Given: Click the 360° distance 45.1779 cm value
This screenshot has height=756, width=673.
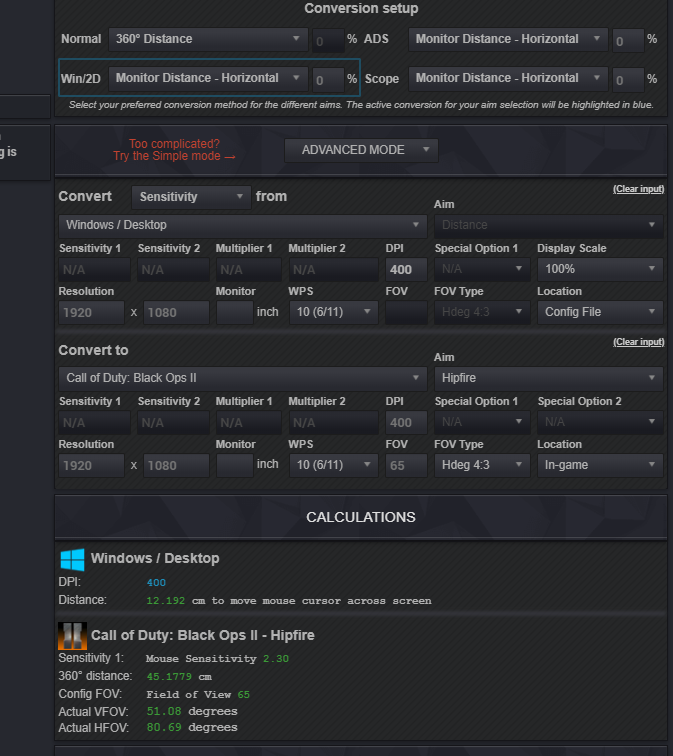Looking at the screenshot, I should pyautogui.click(x=179, y=676).
